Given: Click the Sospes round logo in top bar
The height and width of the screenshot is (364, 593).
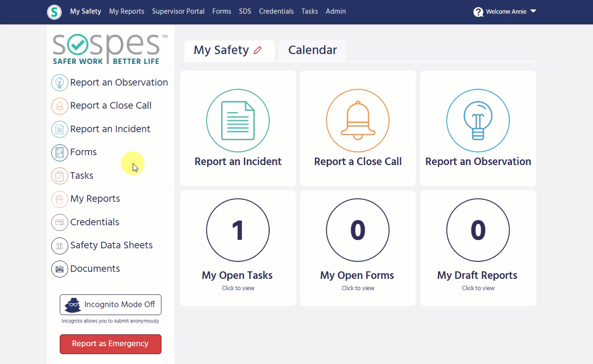Looking at the screenshot, I should 55,12.
